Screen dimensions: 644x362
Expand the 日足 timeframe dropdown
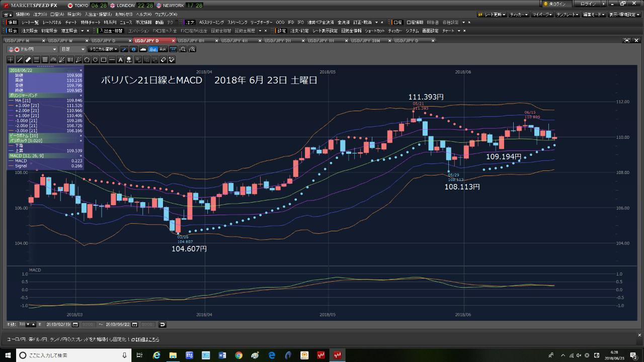73,49
